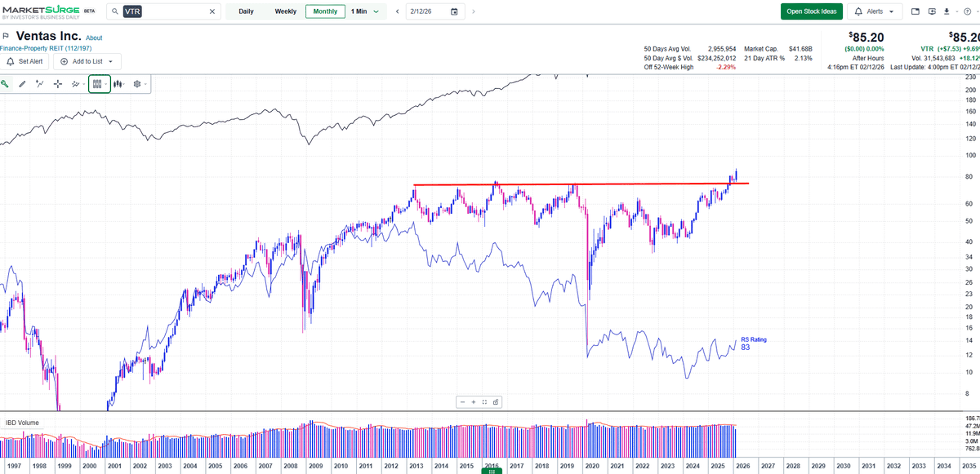
Task: Switch to the Weekly timeframe
Action: [285, 11]
